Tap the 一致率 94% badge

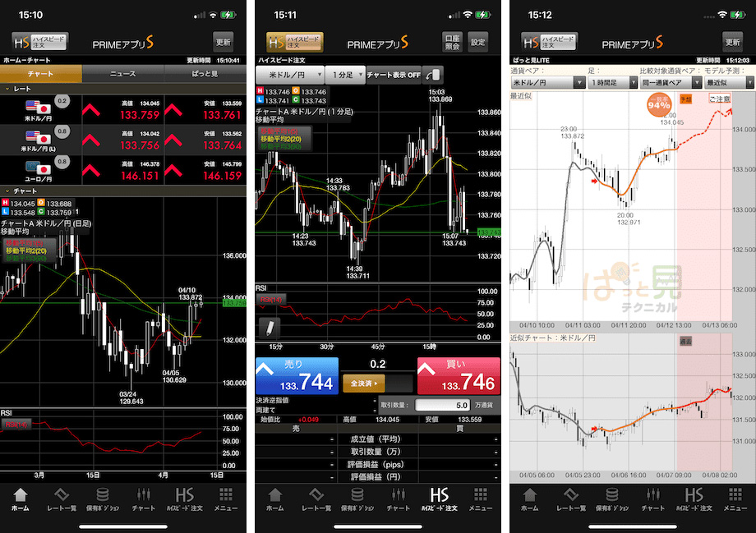[658, 104]
